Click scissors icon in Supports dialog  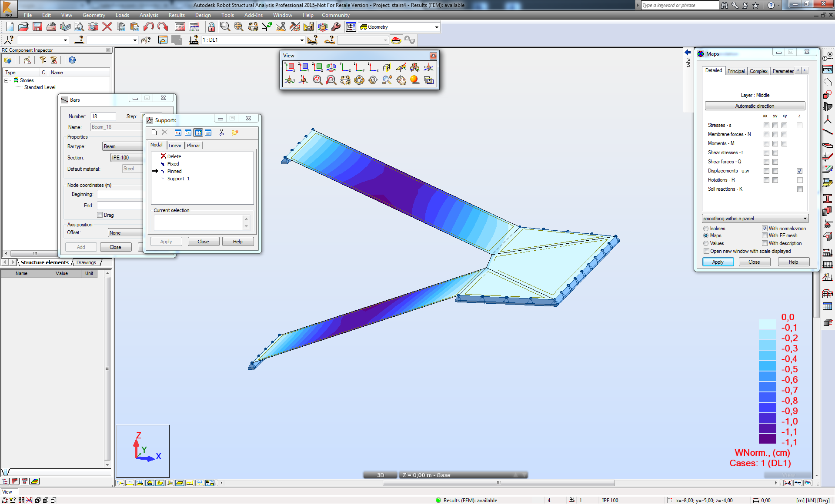pos(221,133)
